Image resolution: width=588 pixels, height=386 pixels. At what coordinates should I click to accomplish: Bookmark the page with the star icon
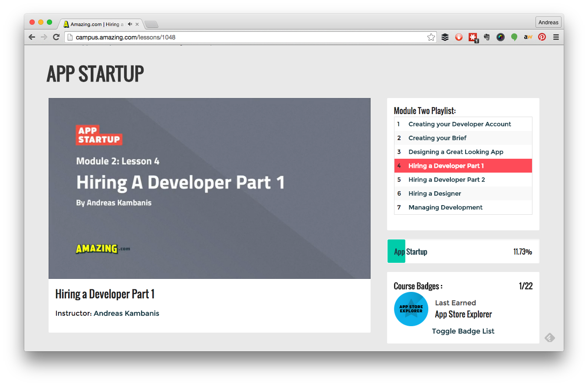[x=431, y=37]
